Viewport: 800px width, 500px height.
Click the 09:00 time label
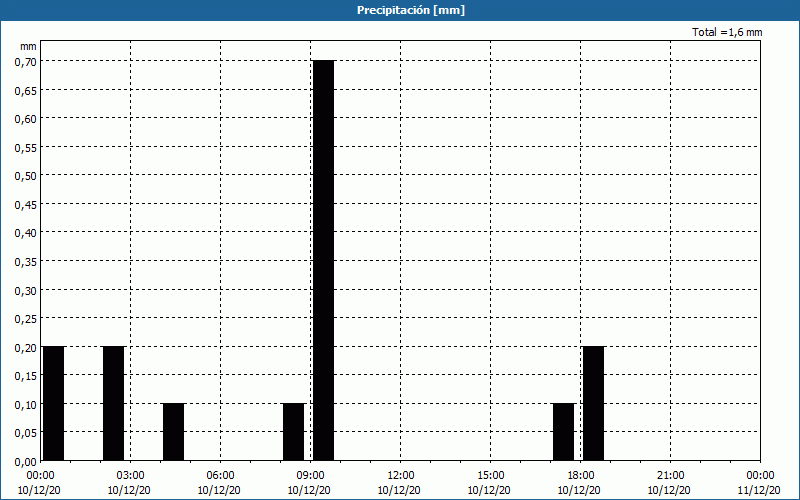tap(311, 476)
